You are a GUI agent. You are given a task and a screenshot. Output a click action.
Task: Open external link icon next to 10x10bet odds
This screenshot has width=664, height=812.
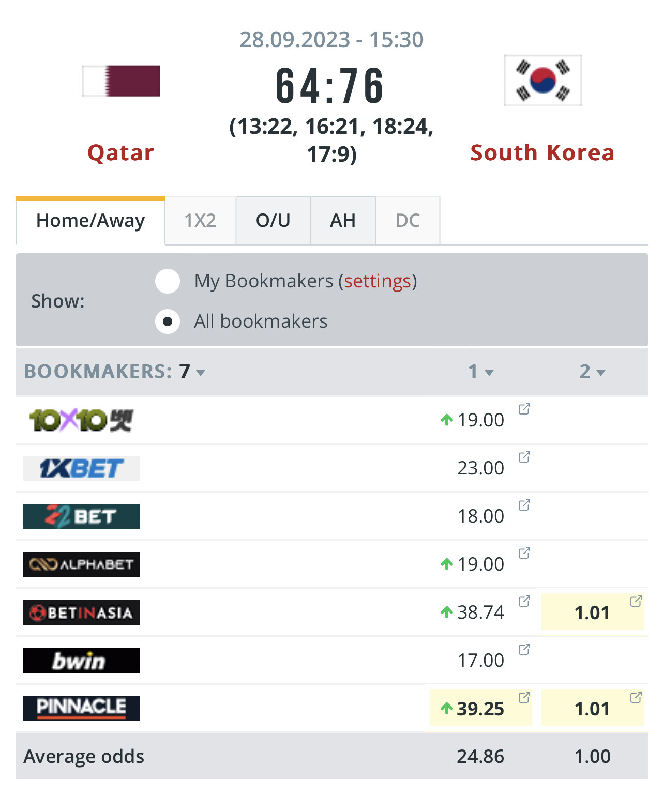524,409
